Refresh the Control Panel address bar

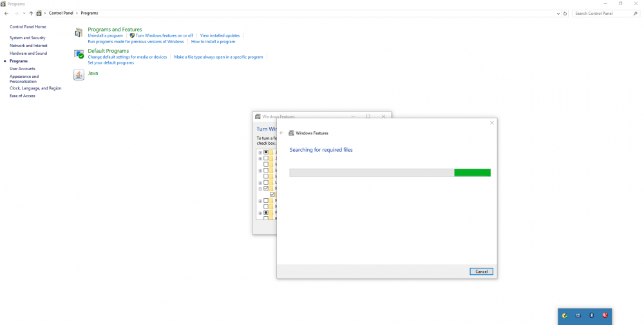565,13
